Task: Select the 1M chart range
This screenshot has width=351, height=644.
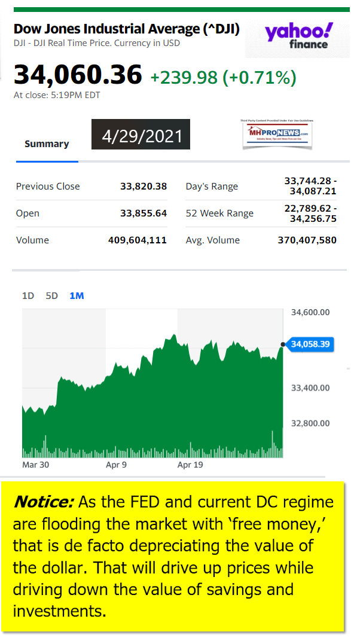Action: 77,296
